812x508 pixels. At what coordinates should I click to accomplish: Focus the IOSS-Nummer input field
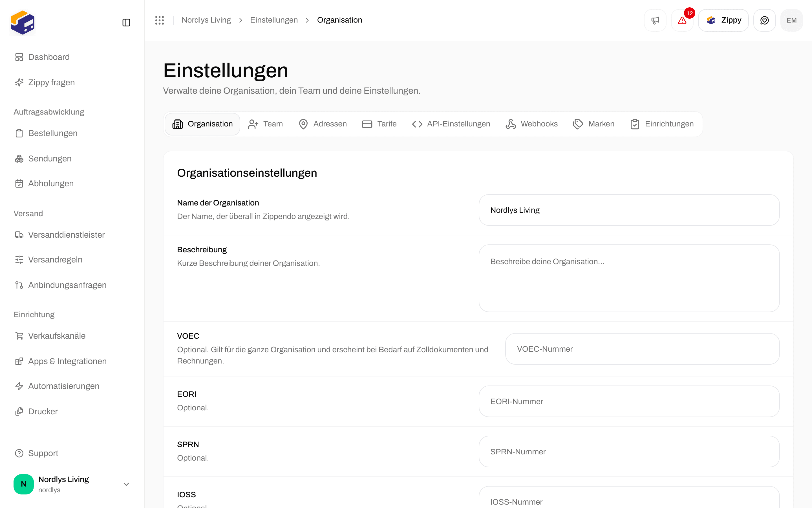(629, 497)
